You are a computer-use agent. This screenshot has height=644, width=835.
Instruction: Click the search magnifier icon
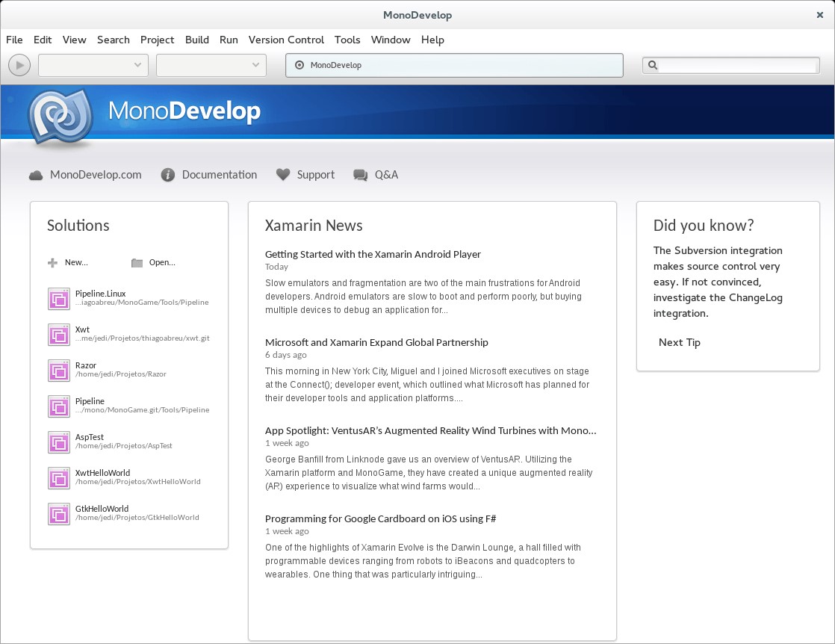(x=654, y=65)
